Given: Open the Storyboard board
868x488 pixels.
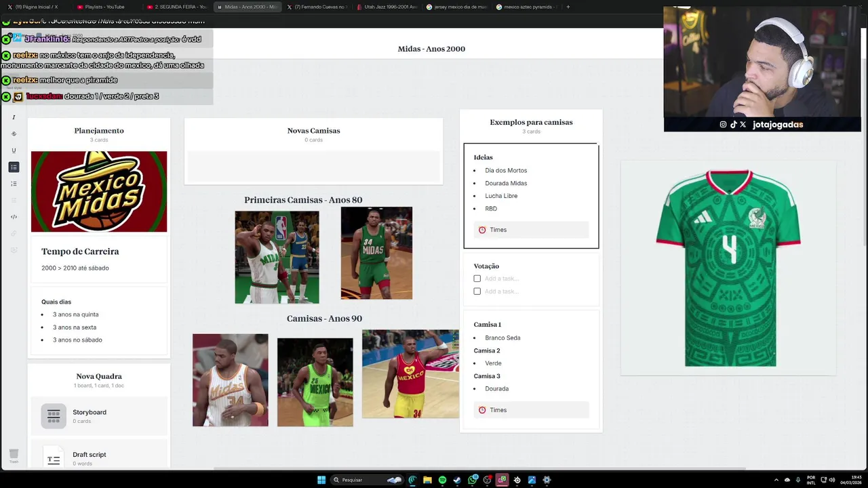Looking at the screenshot, I should pyautogui.click(x=99, y=416).
